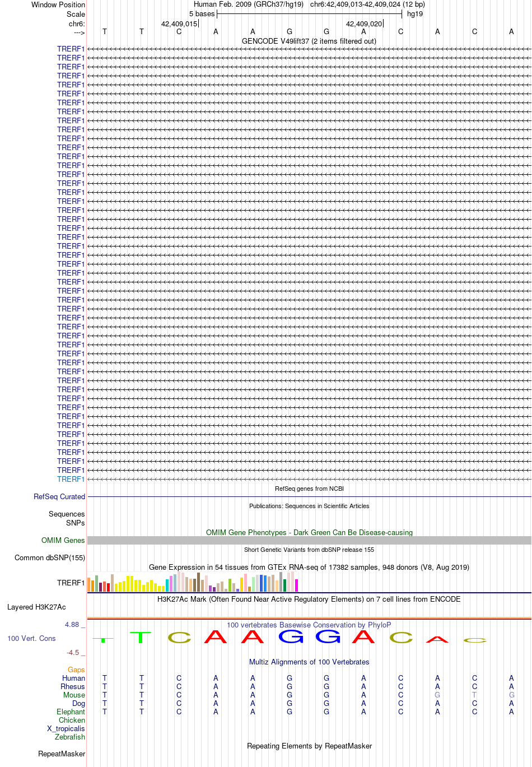
Task: Click the Chicken species label
Action: (72, 720)
